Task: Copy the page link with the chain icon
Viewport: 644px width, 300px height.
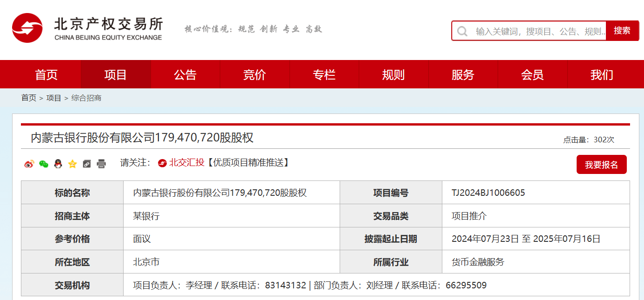Action: pos(87,164)
